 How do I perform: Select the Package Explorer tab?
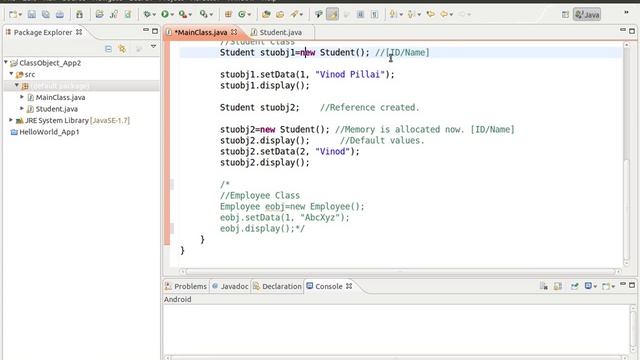tap(42, 32)
